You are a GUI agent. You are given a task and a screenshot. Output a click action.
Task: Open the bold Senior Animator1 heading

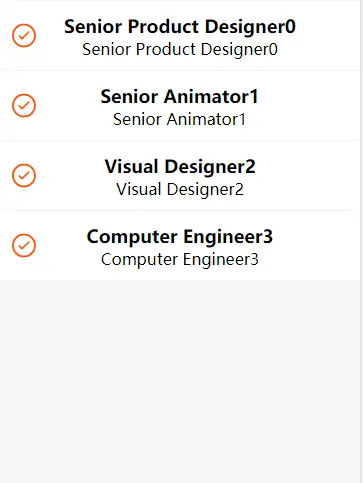point(179,97)
